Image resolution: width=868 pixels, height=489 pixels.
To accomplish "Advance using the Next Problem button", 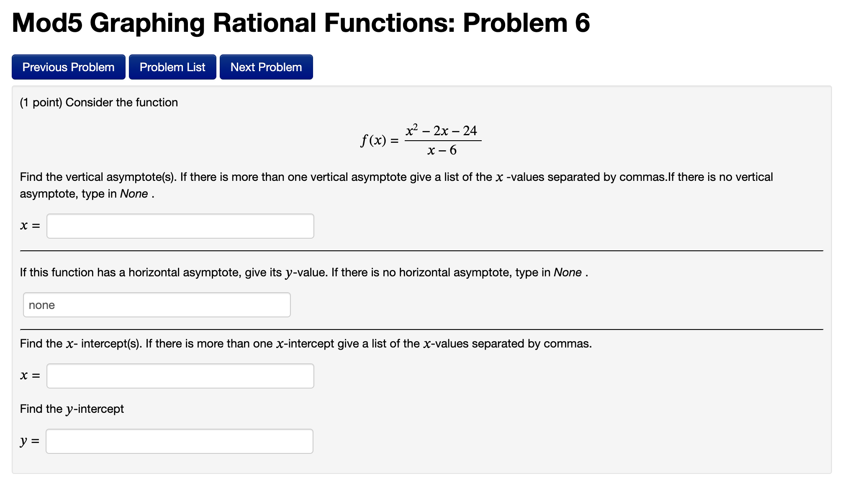I will click(x=266, y=67).
